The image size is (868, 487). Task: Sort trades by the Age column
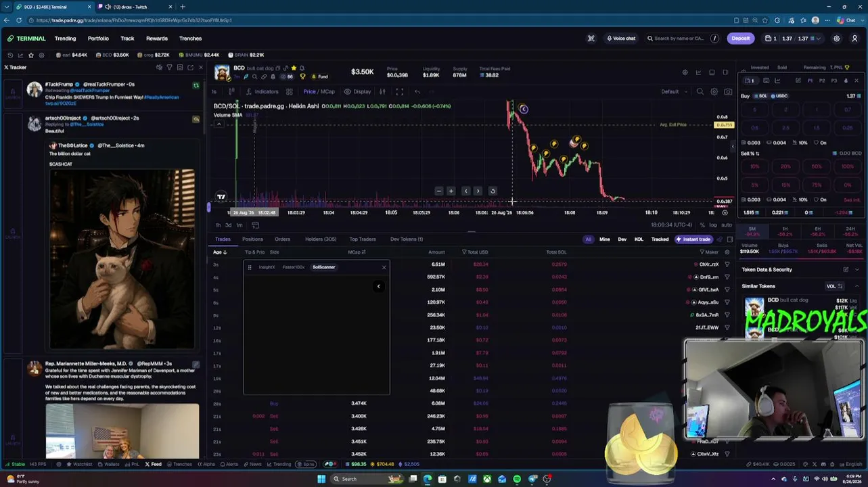tap(220, 252)
